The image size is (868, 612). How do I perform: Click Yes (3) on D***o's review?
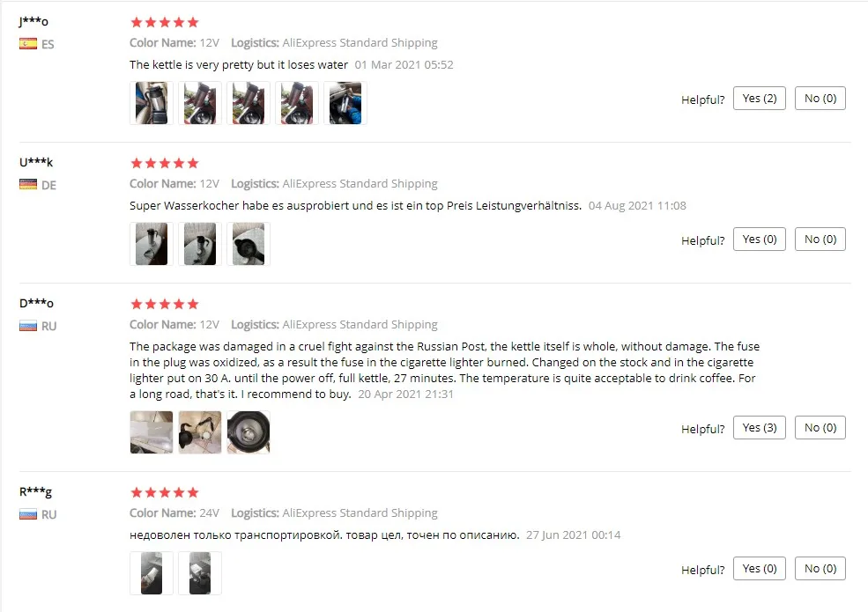[759, 428]
